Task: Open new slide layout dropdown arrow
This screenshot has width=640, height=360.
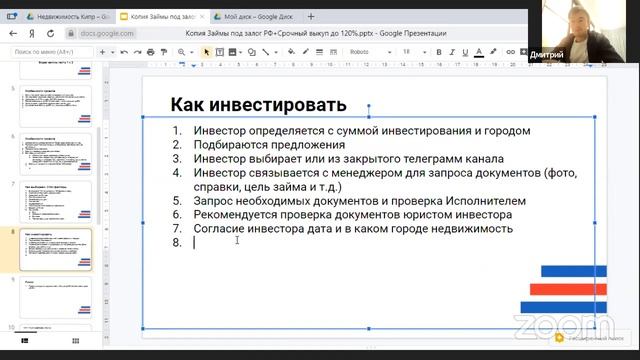Action: point(112,52)
